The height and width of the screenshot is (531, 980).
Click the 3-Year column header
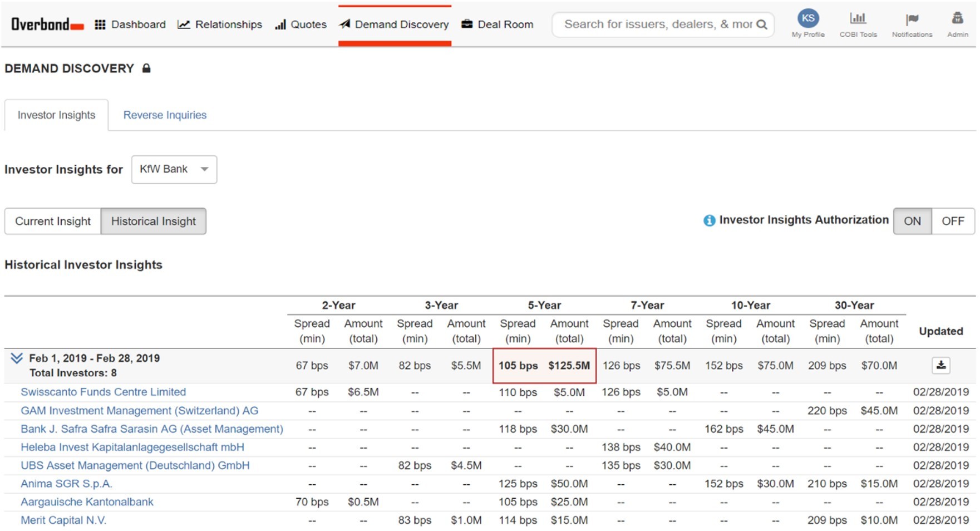tap(441, 305)
